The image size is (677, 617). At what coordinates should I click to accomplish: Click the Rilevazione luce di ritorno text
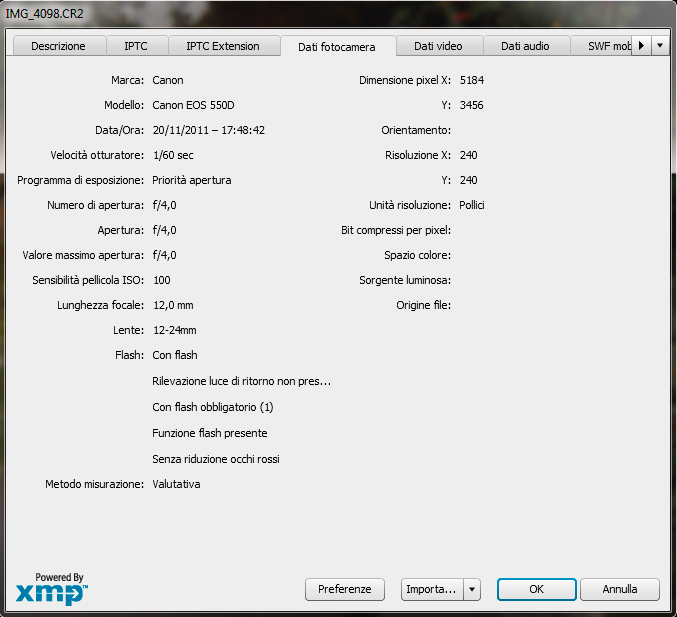pyautogui.click(x=241, y=381)
